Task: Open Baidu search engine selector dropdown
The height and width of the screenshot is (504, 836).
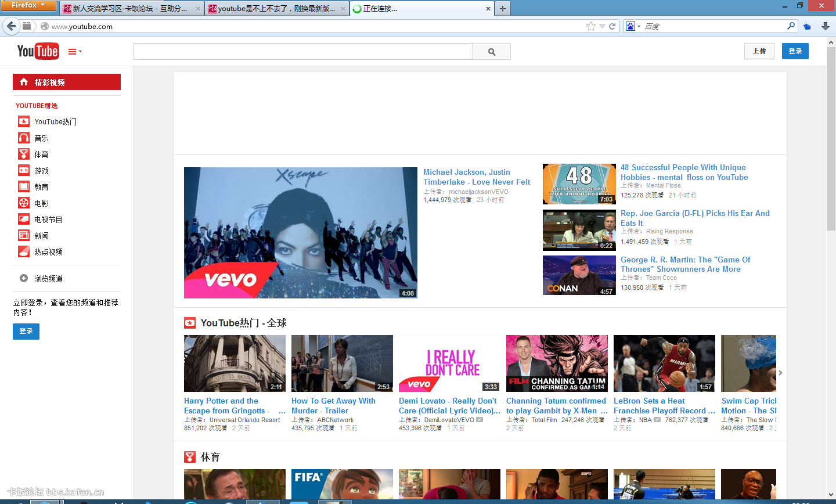Action: tap(633, 26)
